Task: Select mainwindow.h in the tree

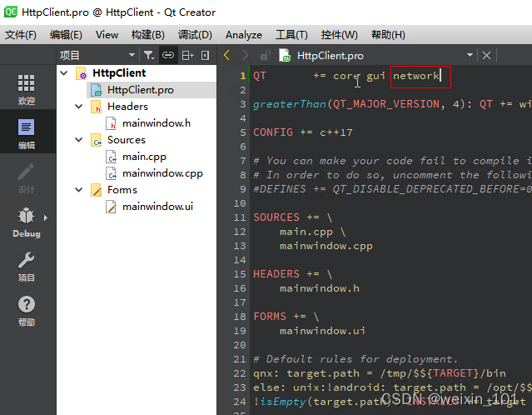Action: click(157, 123)
